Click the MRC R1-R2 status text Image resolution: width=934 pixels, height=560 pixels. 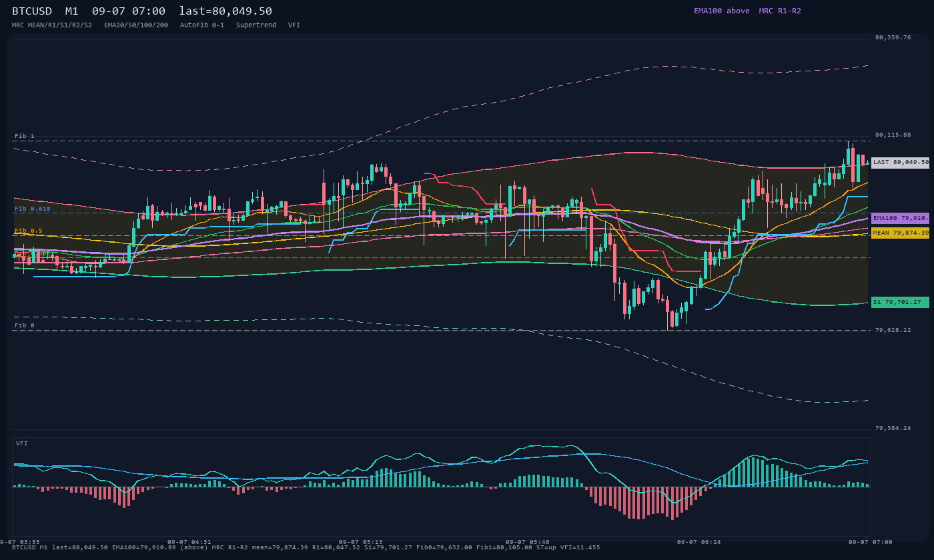pyautogui.click(x=780, y=11)
